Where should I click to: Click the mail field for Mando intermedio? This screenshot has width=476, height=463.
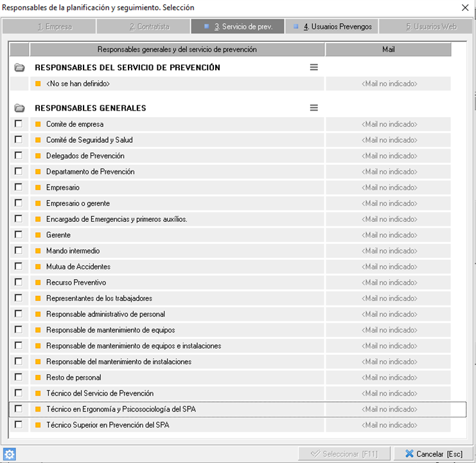388,251
